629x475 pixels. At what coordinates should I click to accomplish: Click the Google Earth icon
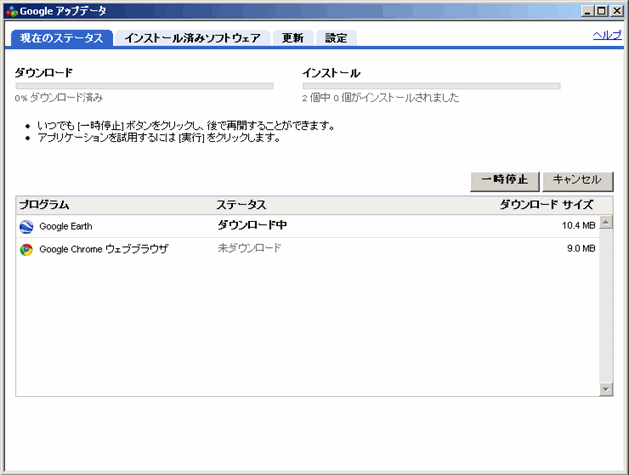[x=26, y=227]
